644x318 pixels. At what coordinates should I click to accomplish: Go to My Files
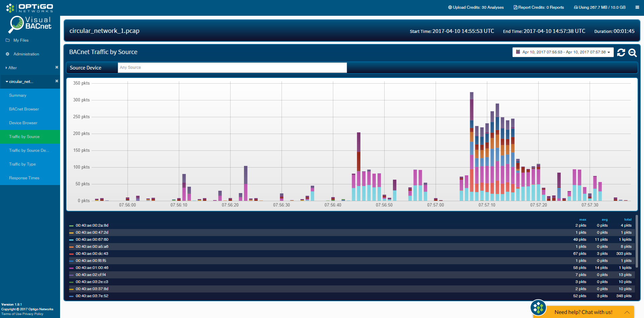(x=21, y=40)
